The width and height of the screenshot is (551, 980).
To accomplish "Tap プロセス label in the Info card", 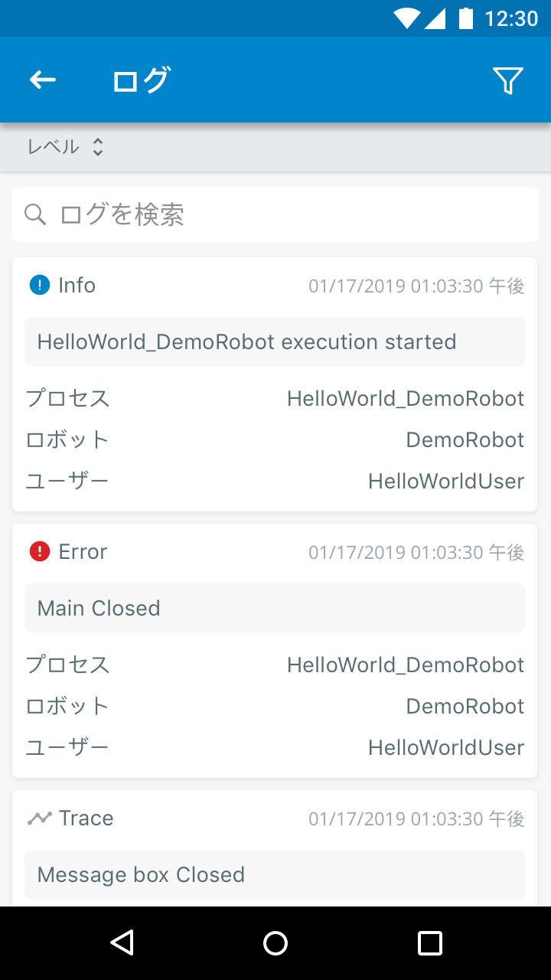I will (x=67, y=398).
